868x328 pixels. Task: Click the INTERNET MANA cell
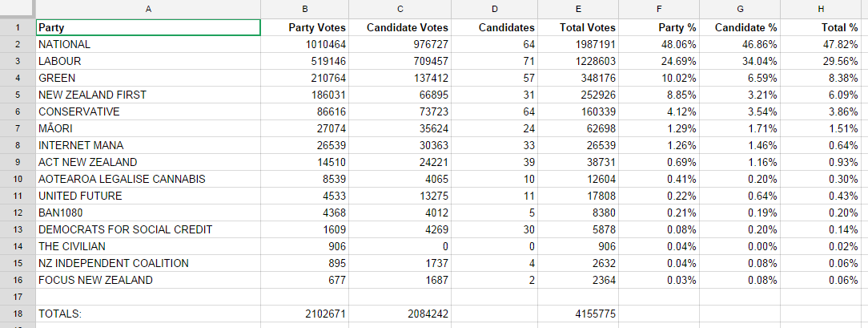(148, 146)
